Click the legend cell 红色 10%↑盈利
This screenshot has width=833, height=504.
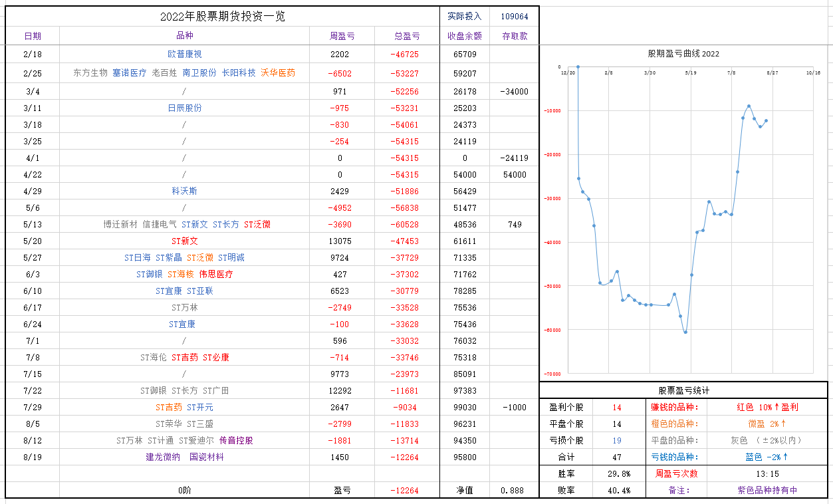[767, 407]
